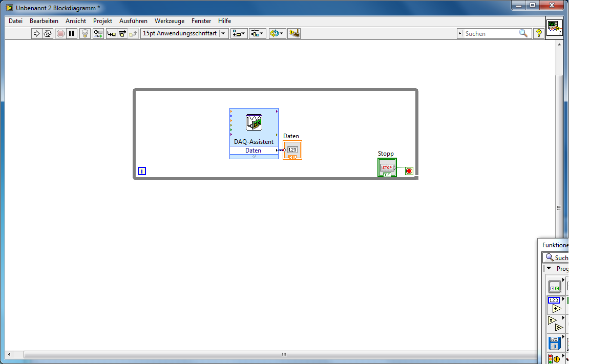
Task: Open the font dropdown 15pt Anwendungsschriftart
Action: point(184,33)
